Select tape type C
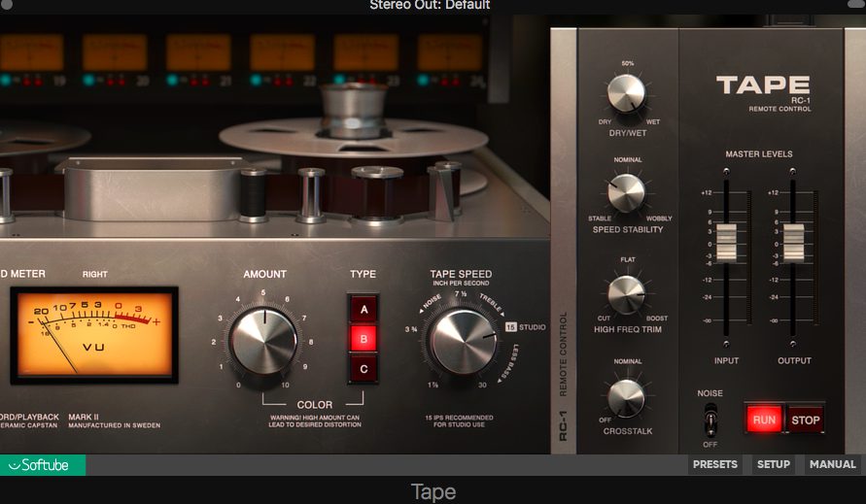 [x=364, y=369]
